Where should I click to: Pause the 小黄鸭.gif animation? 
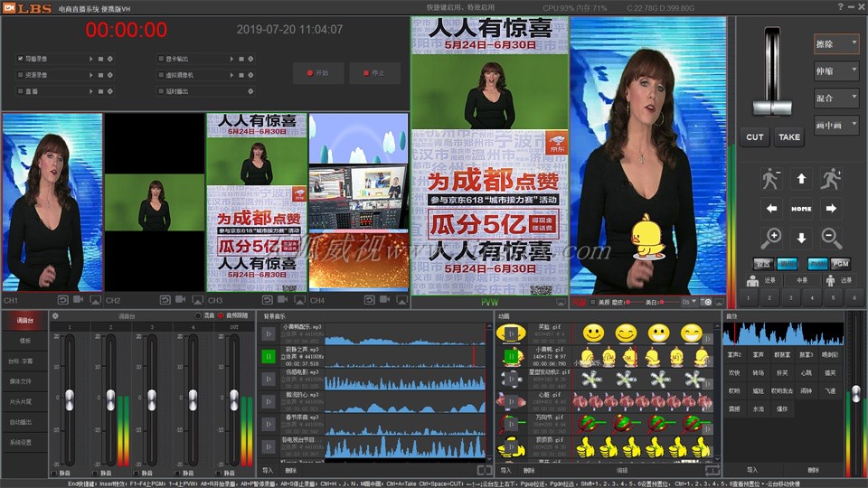coord(511,356)
